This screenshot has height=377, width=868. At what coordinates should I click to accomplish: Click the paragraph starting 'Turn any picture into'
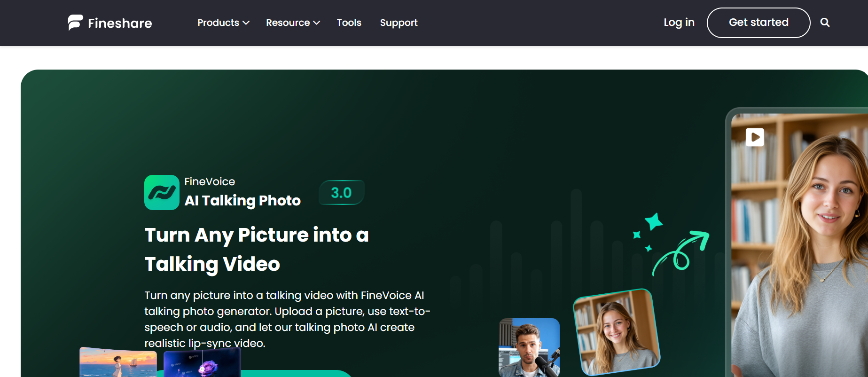pyautogui.click(x=288, y=319)
